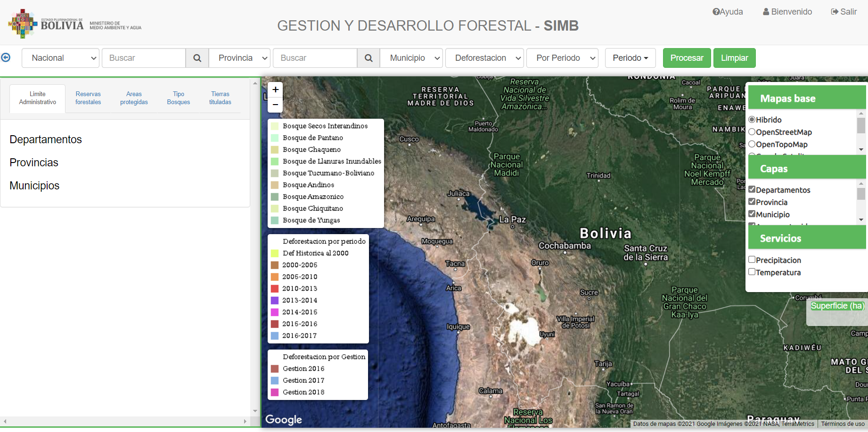Focus the second Buscar search field

[x=315, y=58]
